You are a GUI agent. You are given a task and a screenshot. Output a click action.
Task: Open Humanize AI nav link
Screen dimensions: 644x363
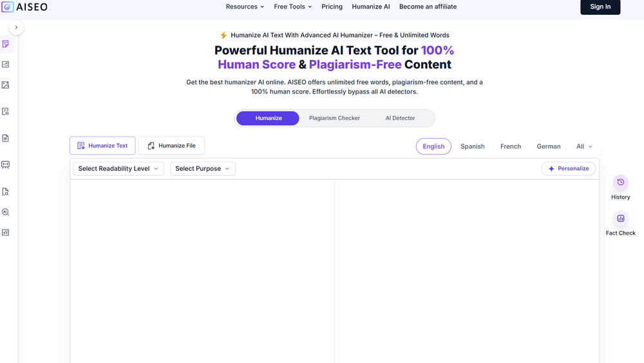(371, 6)
